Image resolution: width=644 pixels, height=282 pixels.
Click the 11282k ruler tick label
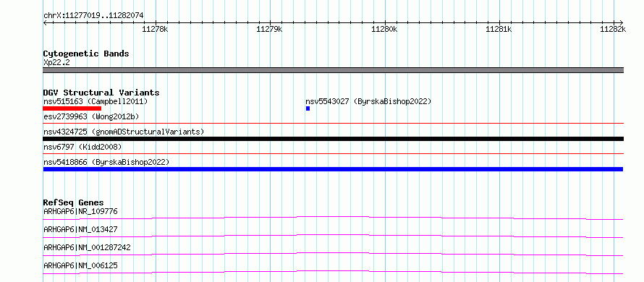coord(613,29)
